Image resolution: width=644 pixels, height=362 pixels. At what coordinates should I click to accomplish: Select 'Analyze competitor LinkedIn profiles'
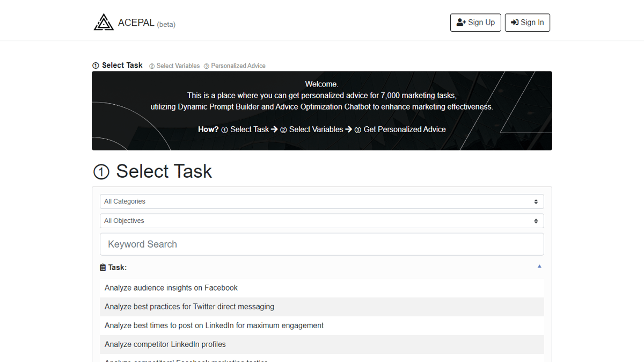pos(322,344)
